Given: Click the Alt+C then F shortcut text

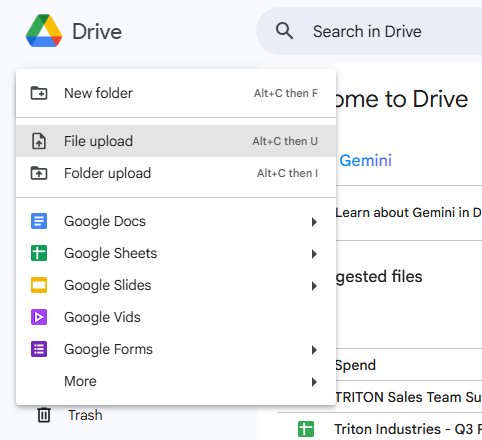Looking at the screenshot, I should pos(286,93).
